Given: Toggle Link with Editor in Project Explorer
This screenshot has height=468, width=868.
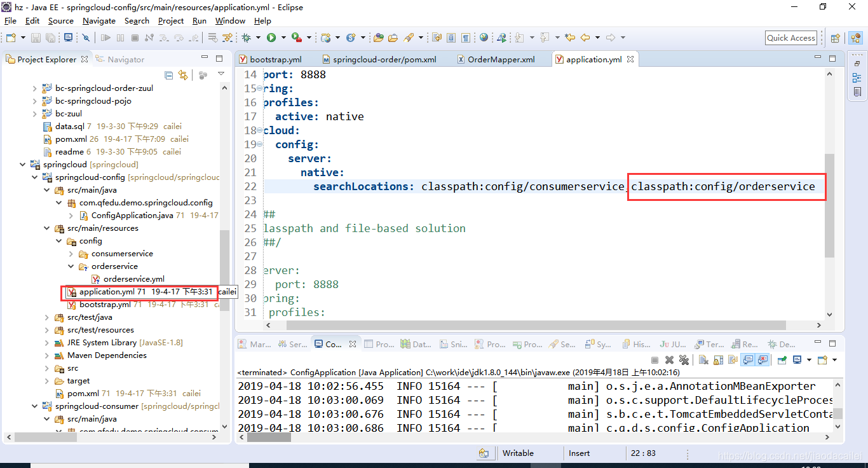Looking at the screenshot, I should [x=183, y=75].
